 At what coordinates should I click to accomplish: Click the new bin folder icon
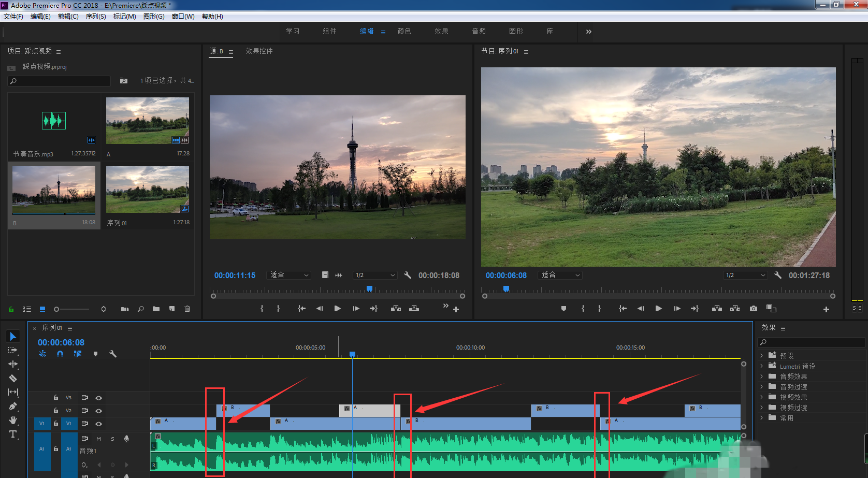[x=156, y=309]
